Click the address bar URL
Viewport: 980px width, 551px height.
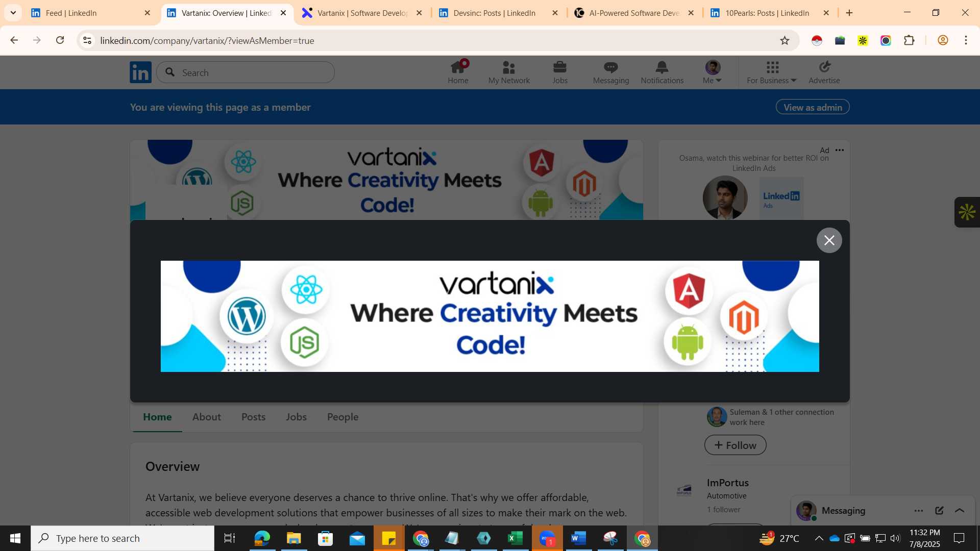click(207, 40)
